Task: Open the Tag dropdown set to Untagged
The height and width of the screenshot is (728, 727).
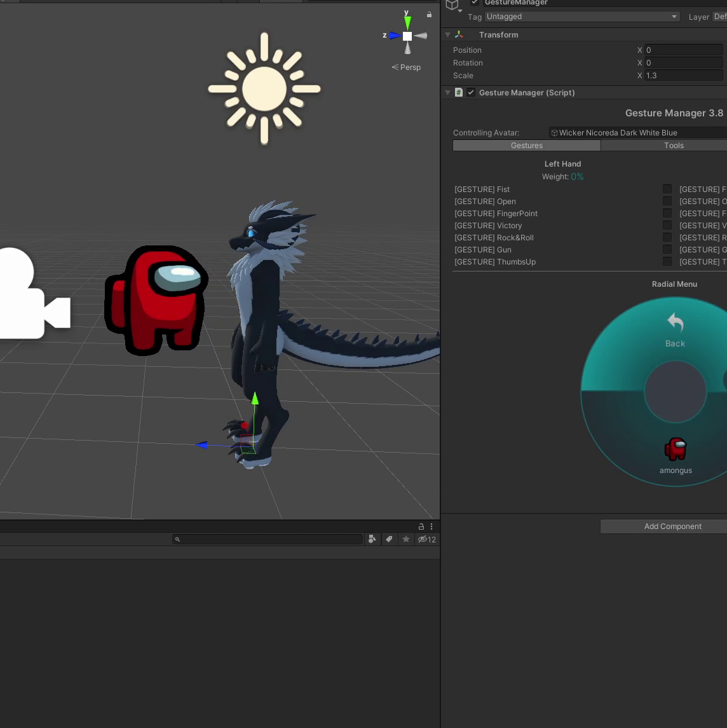Action: click(581, 17)
